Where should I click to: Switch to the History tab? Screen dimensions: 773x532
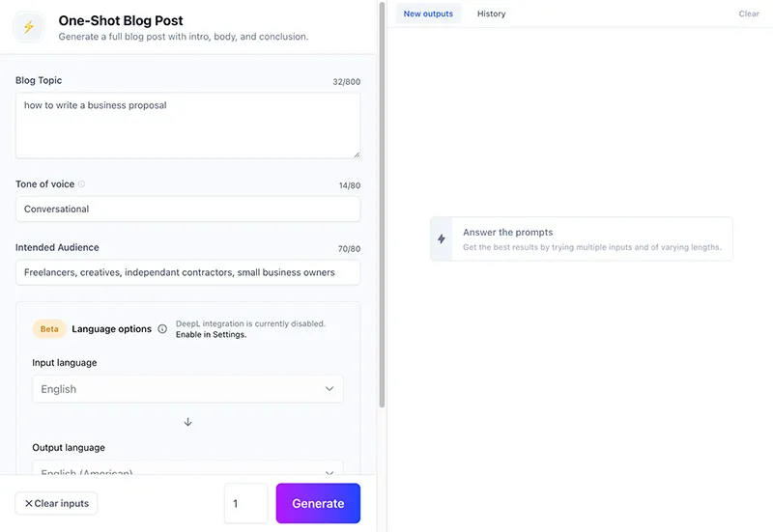(x=491, y=14)
